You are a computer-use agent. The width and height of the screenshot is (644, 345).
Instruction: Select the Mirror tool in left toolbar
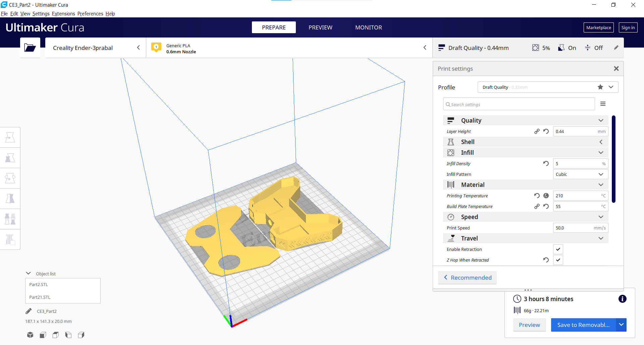10,199
